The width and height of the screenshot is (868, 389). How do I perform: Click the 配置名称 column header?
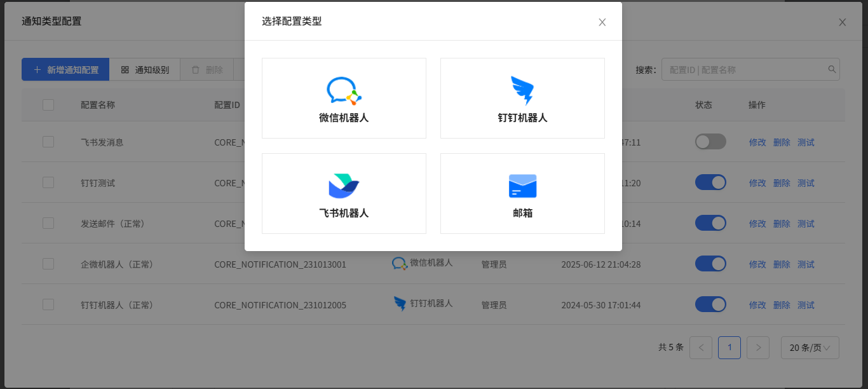coord(98,105)
